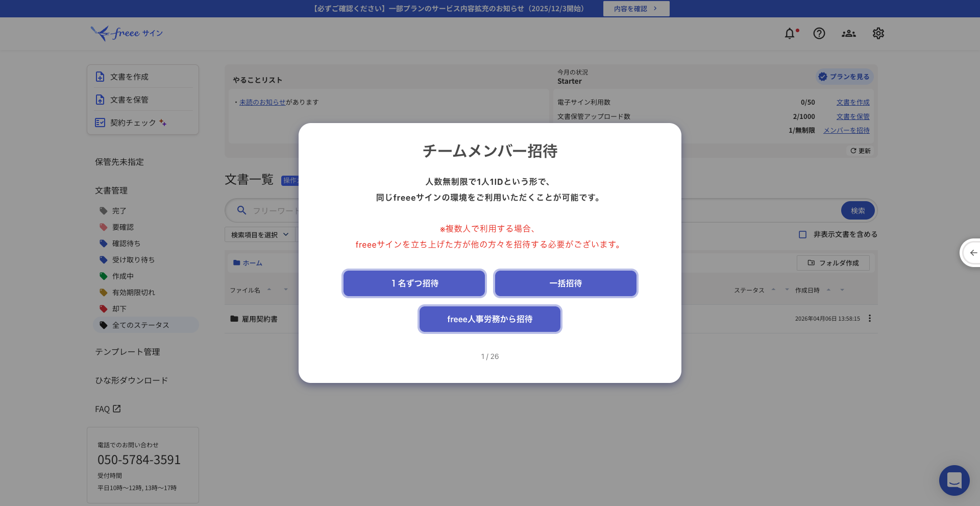
Task: Open the chat support bubble icon
Action: 954,480
